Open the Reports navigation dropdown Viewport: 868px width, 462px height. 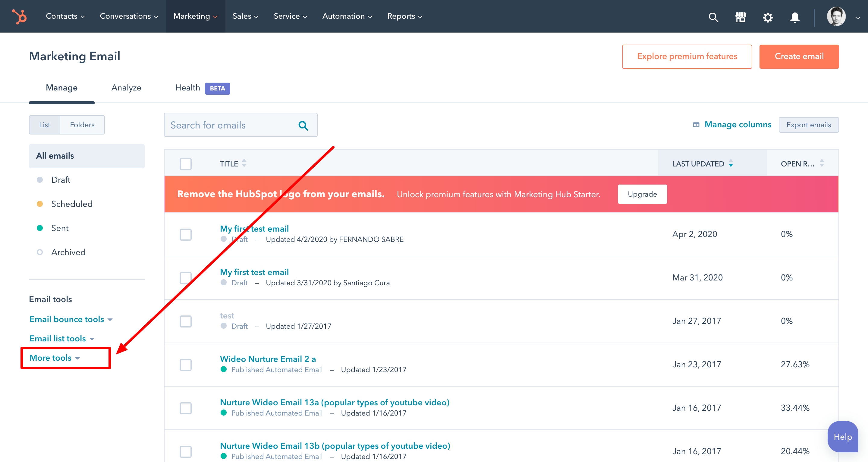click(404, 16)
